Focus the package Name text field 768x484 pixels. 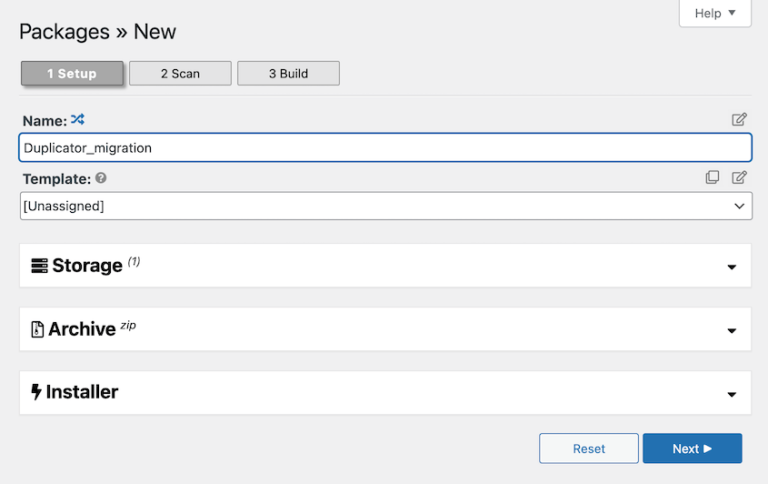click(385, 148)
